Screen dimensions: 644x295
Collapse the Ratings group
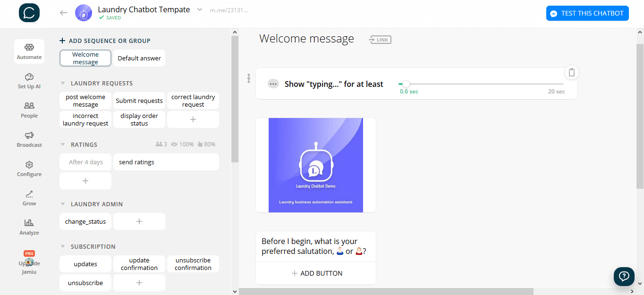63,144
